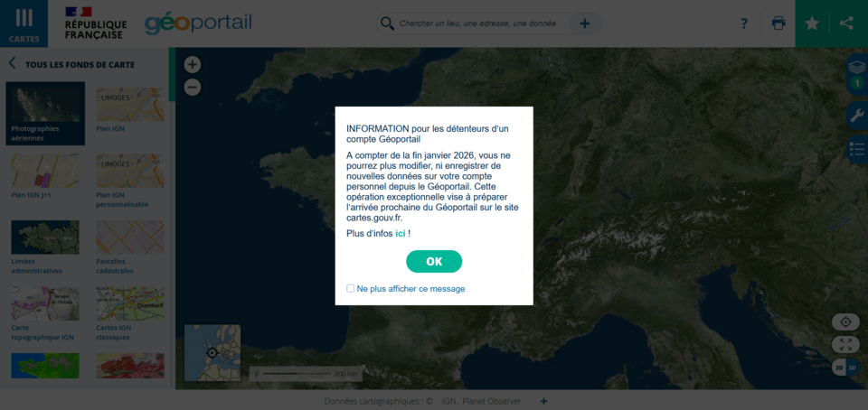Expand map data attribution plus
868x410 pixels.
tap(543, 401)
